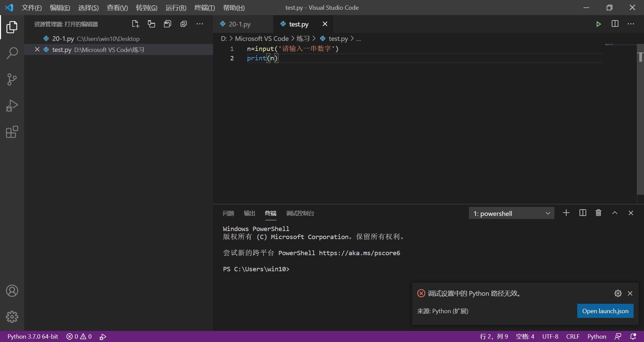The height and width of the screenshot is (342, 644).
Task: Open explorer panel more actions ellipsis
Action: pos(200,24)
